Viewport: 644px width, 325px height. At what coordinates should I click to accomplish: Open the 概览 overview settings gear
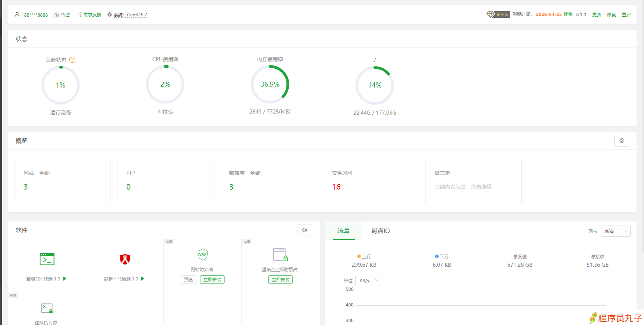click(x=622, y=141)
